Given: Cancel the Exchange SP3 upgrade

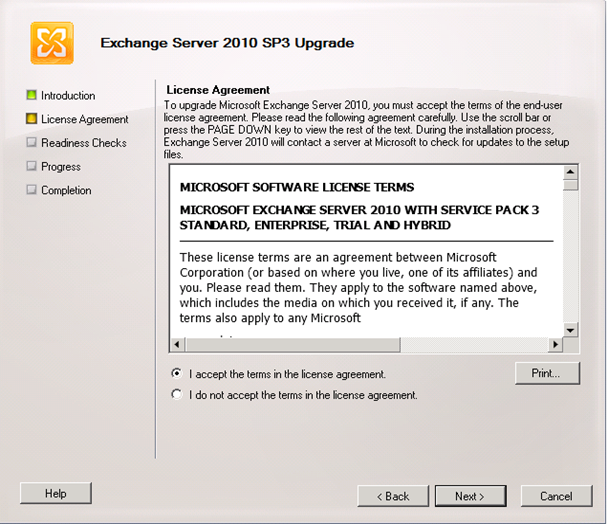Looking at the screenshot, I should pyautogui.click(x=556, y=496).
